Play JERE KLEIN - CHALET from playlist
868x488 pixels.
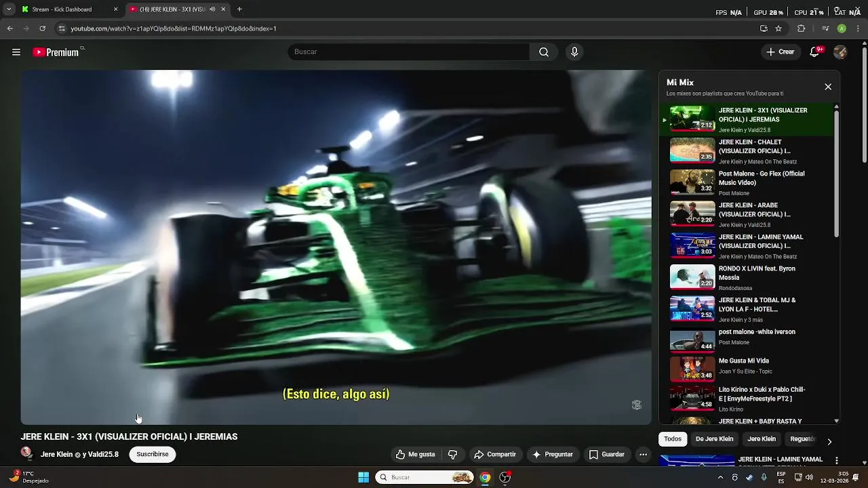[x=746, y=151]
